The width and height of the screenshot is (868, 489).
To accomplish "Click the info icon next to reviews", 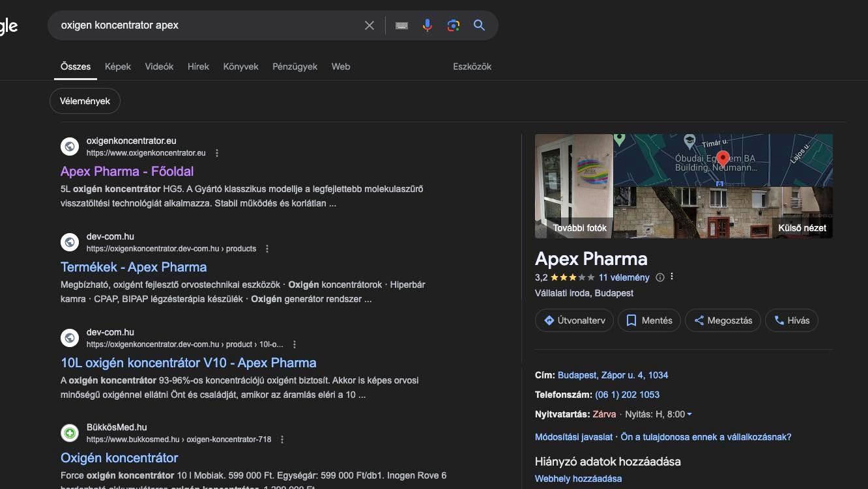I will tap(659, 277).
